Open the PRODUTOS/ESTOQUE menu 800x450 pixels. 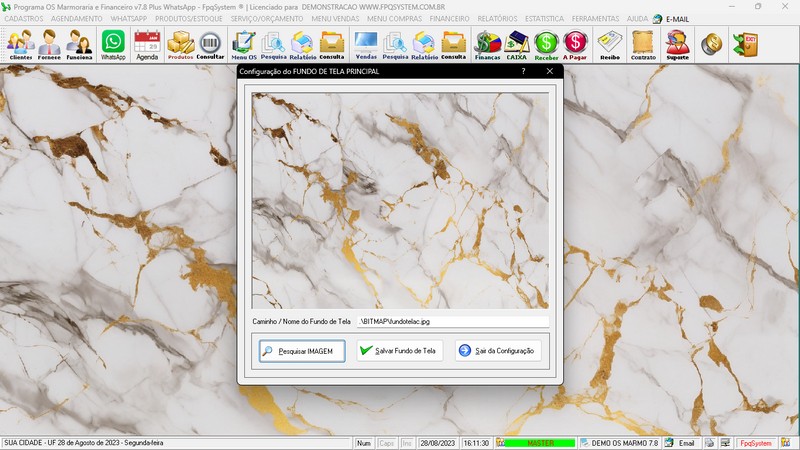pyautogui.click(x=189, y=19)
